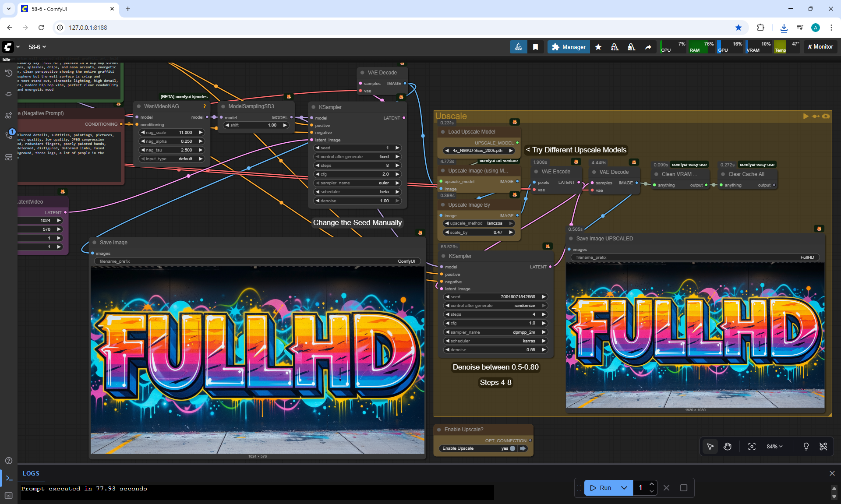Toggle the select mode arrow tool

(x=710, y=446)
